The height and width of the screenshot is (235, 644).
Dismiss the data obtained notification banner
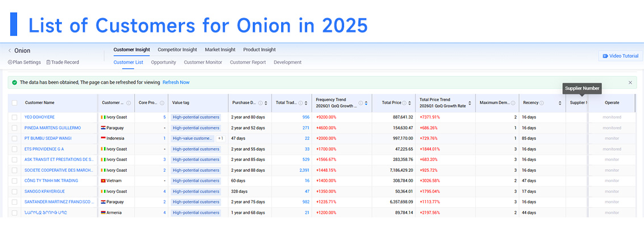(630, 83)
